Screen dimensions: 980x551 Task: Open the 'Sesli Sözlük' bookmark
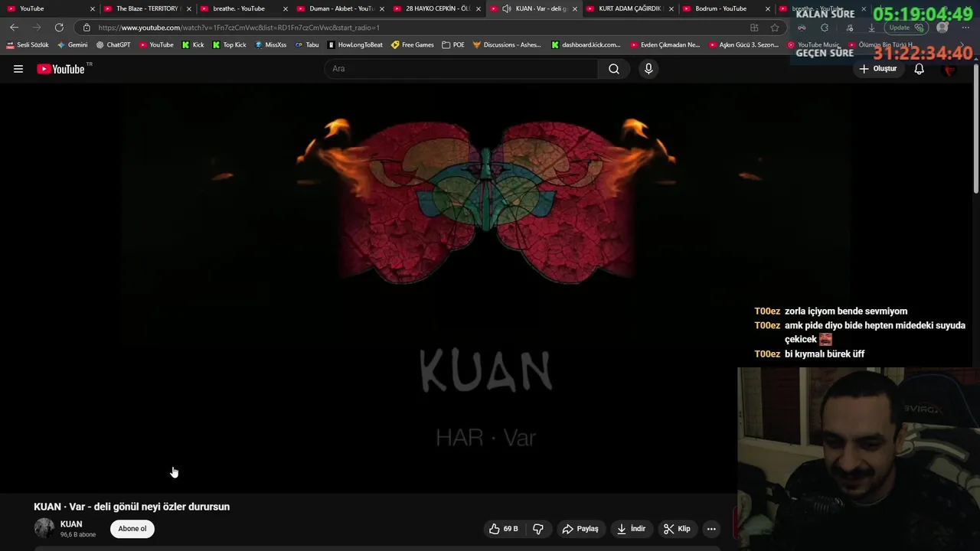[28, 45]
